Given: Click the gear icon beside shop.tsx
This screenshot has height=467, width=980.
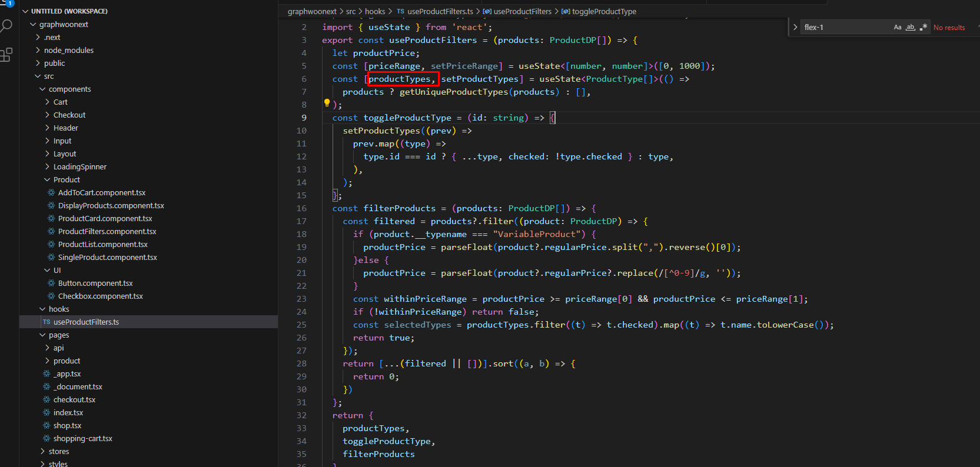Looking at the screenshot, I should 46,426.
